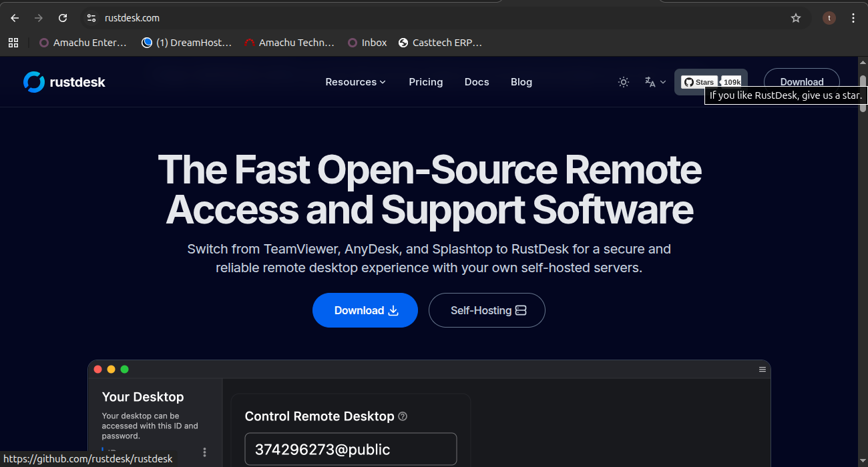Open the DreamHost bookmark
The height and width of the screenshot is (467, 868).
tap(187, 43)
